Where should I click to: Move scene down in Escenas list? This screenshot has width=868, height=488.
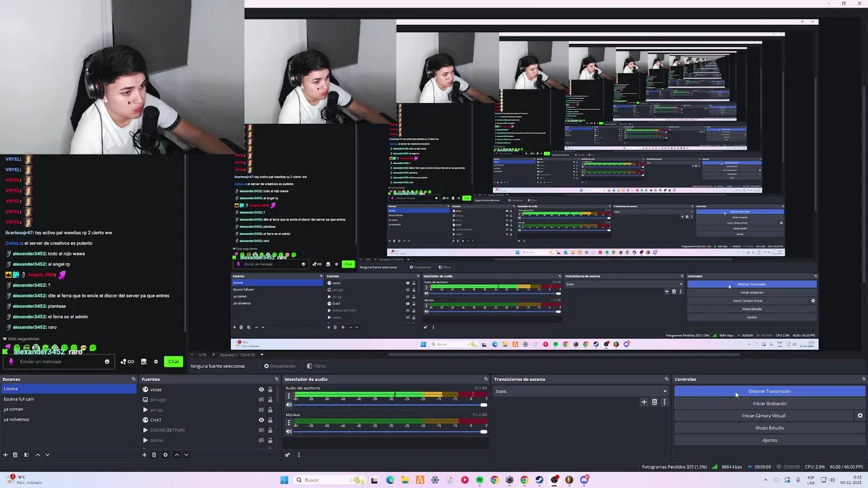[47, 455]
